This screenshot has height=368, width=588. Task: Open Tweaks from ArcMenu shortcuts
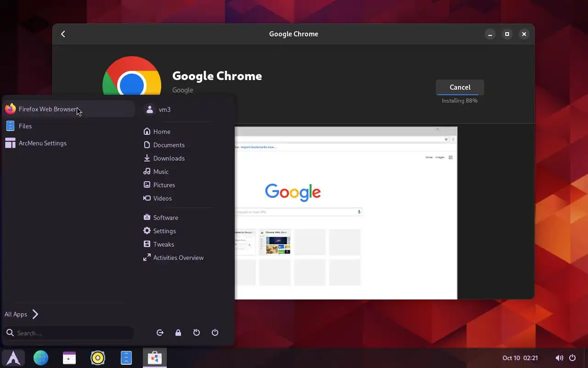(x=159, y=244)
